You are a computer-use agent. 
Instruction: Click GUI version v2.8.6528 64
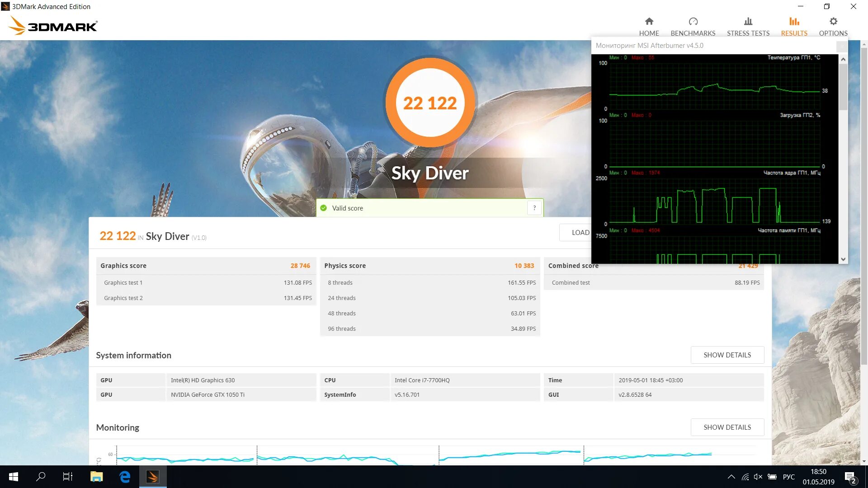(689, 394)
